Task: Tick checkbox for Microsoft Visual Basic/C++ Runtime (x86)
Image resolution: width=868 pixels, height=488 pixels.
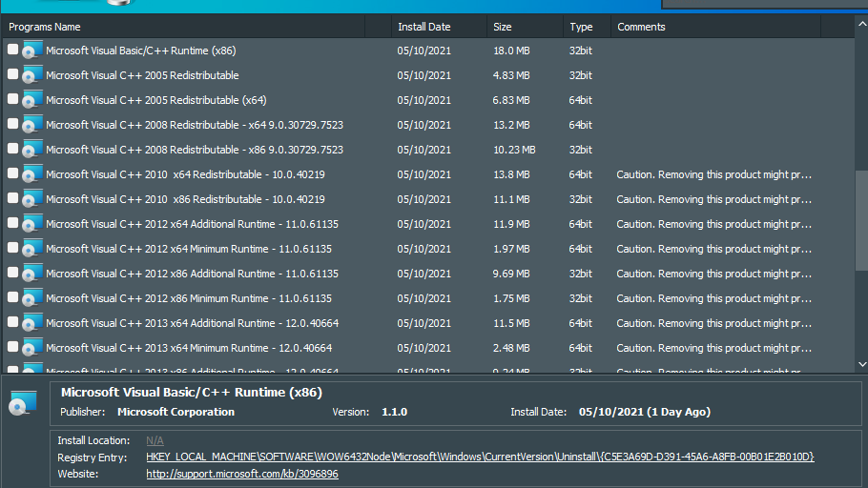Action: click(x=12, y=50)
